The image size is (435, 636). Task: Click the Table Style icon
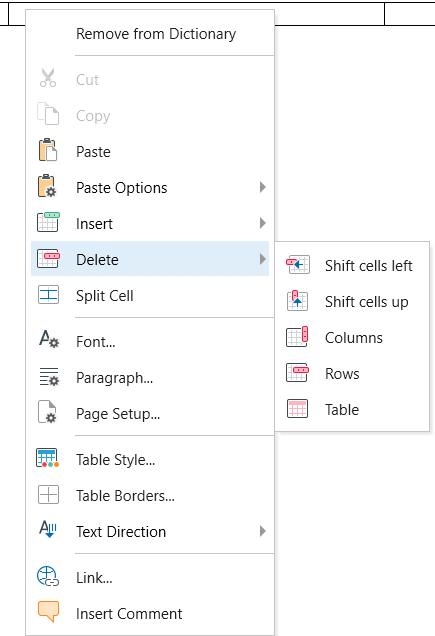click(48, 458)
